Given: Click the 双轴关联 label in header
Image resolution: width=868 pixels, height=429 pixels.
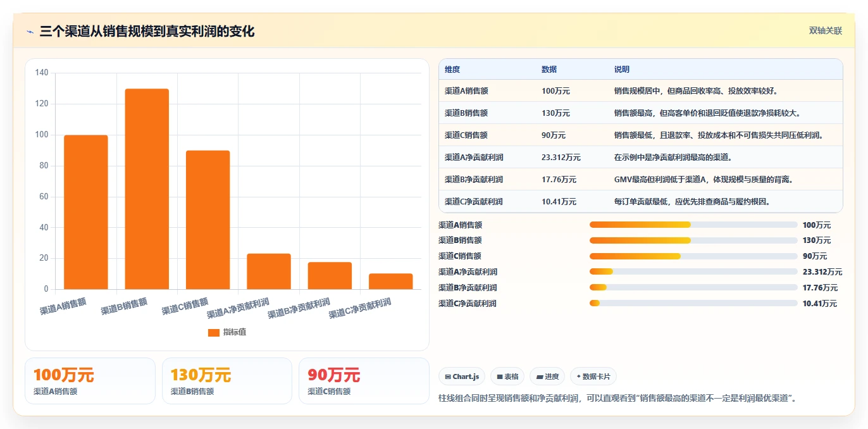Looking at the screenshot, I should point(826,31).
